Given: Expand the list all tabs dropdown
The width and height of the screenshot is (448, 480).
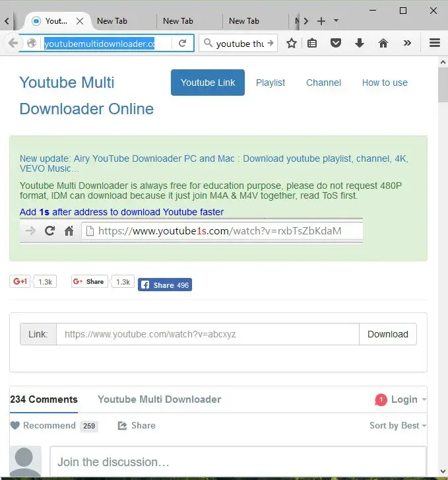Looking at the screenshot, I should point(336,21).
